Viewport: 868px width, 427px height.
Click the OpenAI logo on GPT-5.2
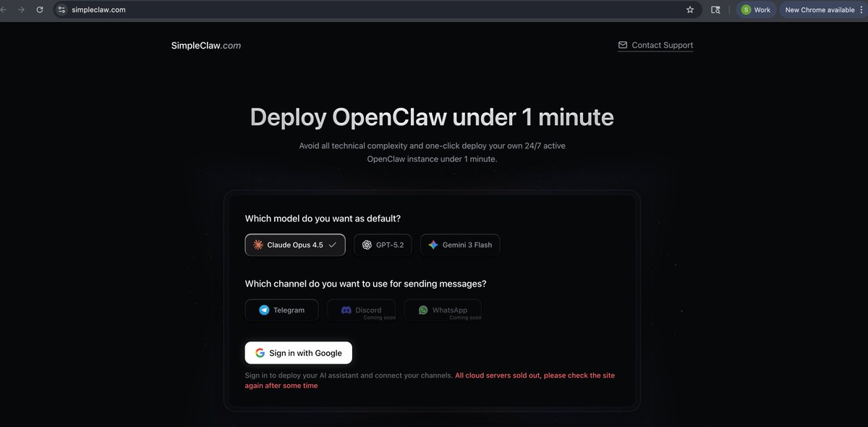[366, 245]
